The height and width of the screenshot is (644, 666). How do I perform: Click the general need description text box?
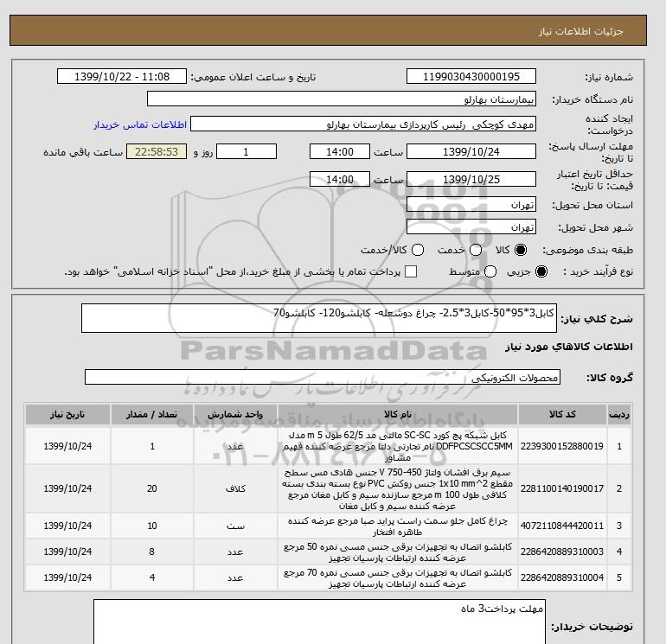point(319,318)
